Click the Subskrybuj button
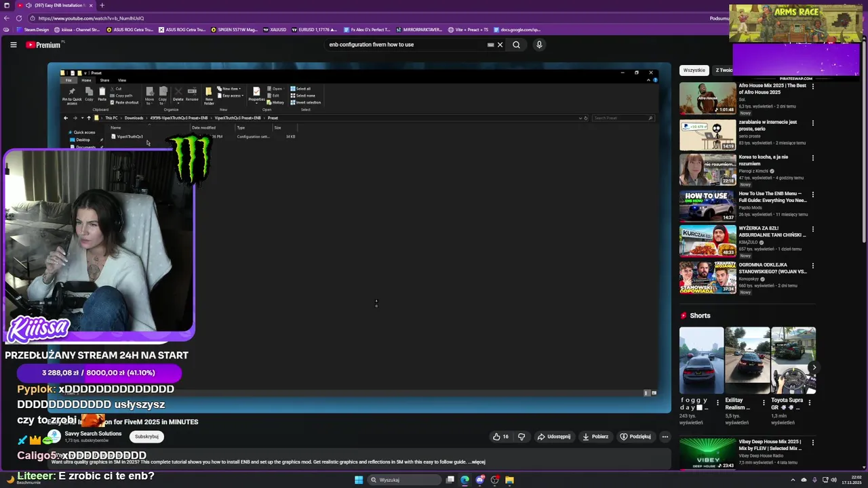Image resolution: width=868 pixels, height=488 pixels. (146, 436)
